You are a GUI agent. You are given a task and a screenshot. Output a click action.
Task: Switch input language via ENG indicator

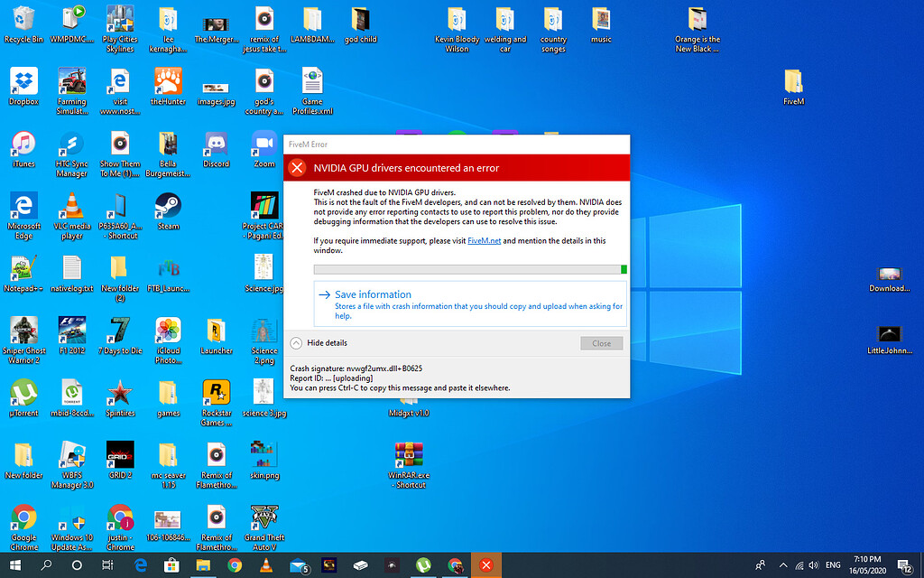833,565
